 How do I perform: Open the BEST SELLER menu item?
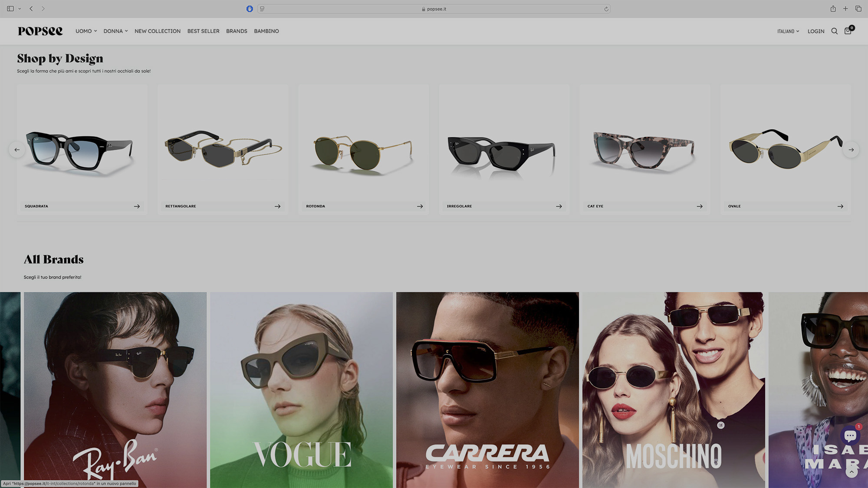click(x=203, y=31)
